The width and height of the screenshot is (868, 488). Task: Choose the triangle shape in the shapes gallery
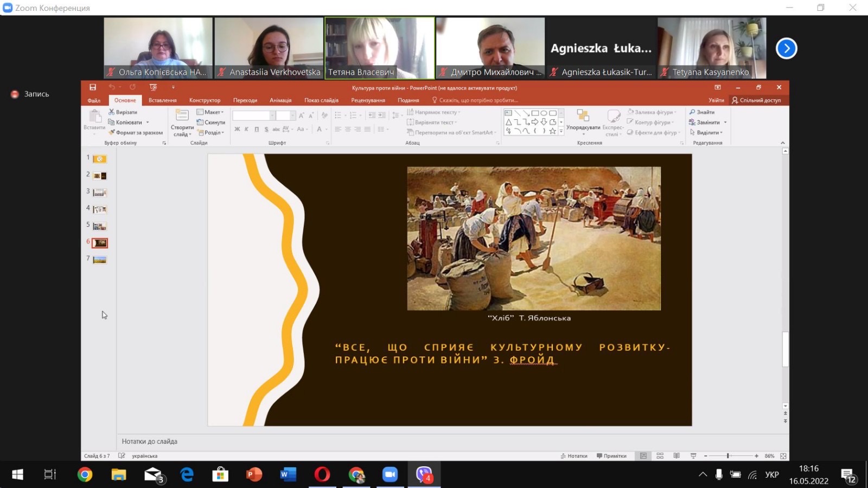click(508, 122)
